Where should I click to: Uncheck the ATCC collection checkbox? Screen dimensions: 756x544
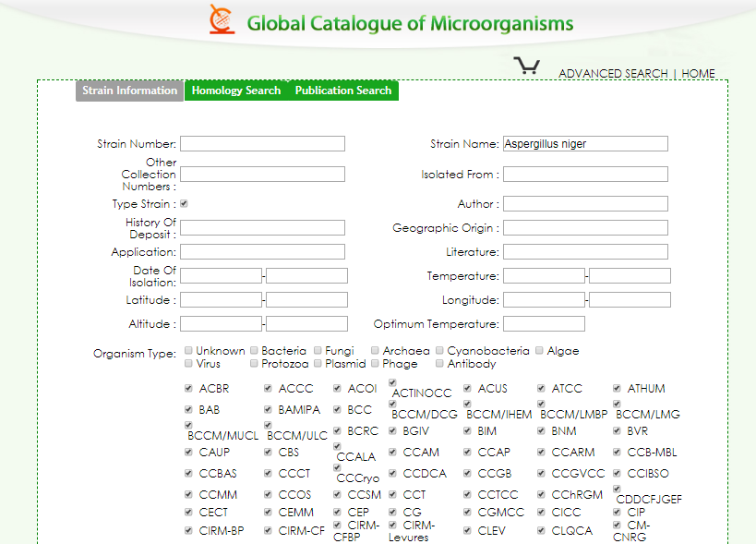pyautogui.click(x=541, y=388)
